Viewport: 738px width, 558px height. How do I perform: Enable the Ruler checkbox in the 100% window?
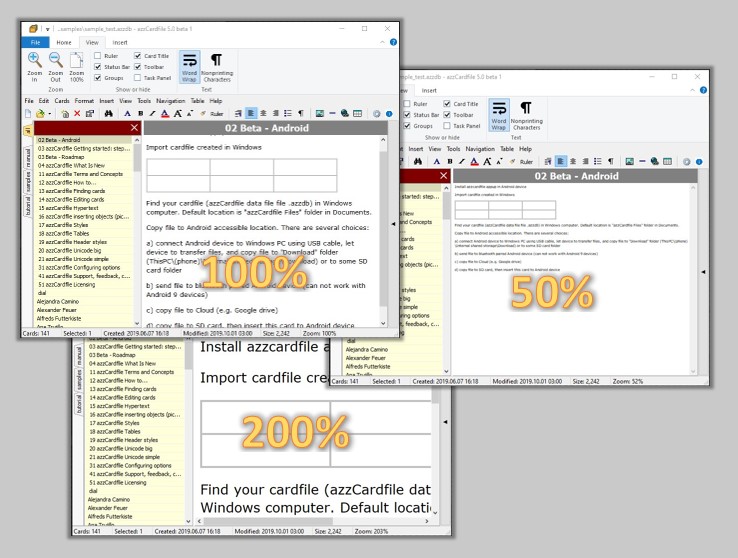97,56
